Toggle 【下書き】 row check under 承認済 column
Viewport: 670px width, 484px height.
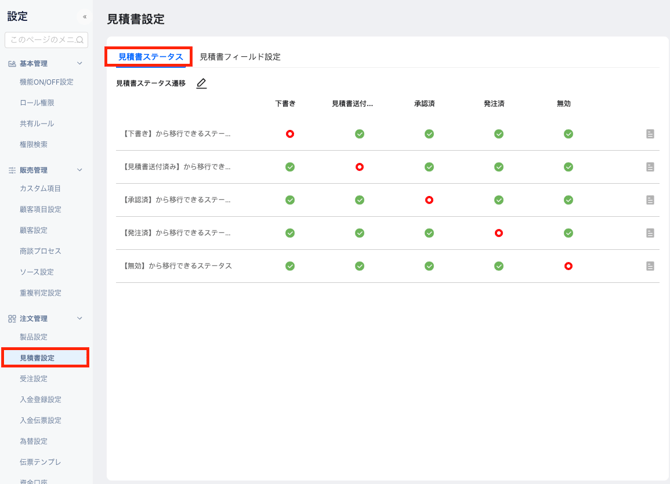(429, 134)
